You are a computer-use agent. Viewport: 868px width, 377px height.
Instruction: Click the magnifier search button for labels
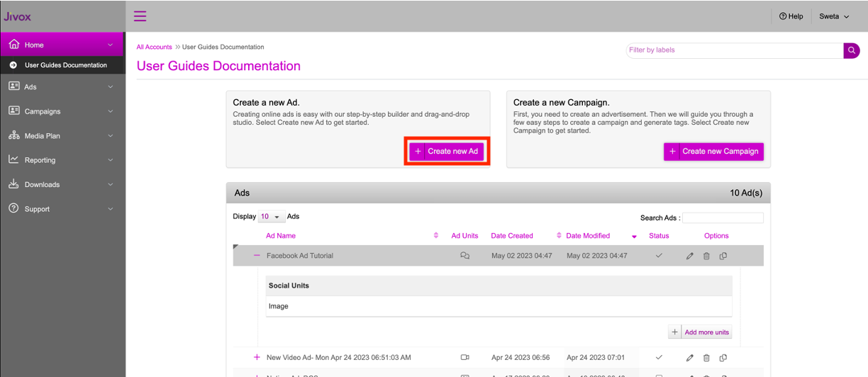[x=851, y=50]
